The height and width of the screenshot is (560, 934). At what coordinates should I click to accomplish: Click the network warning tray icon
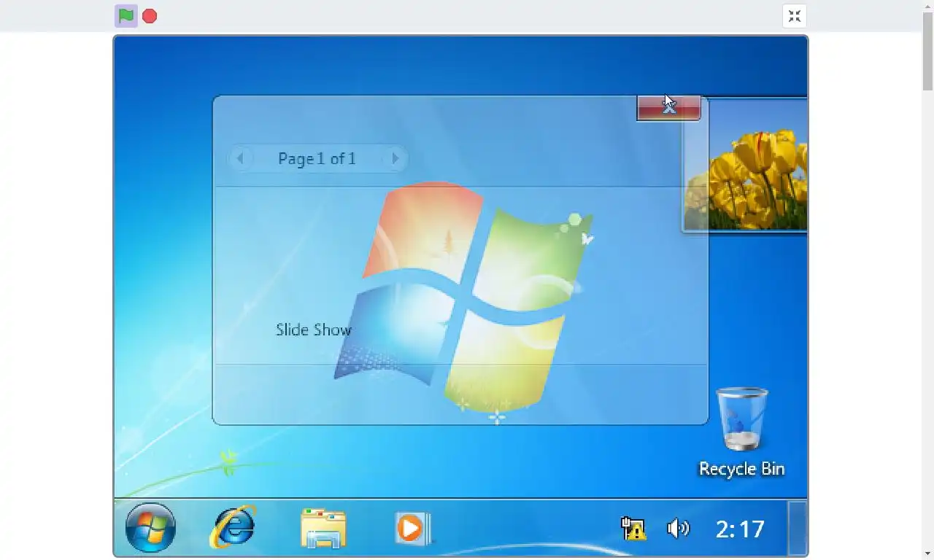[x=633, y=528]
